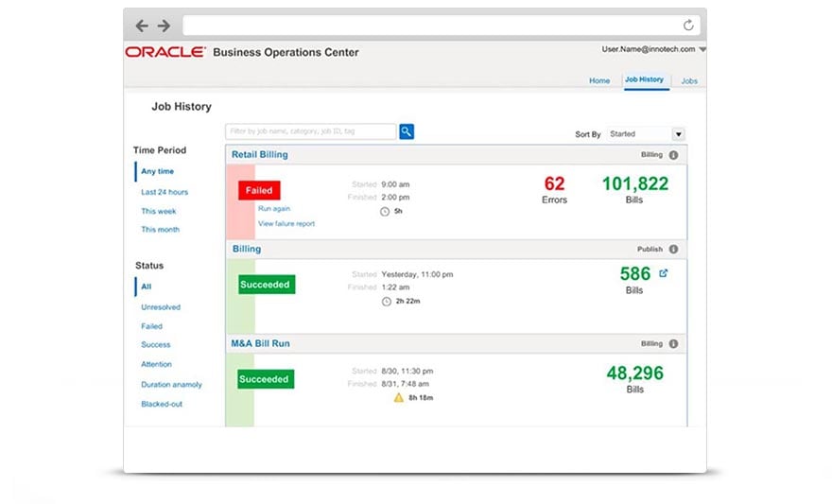
Task: Open external link icon next to 586
Action: (664, 273)
